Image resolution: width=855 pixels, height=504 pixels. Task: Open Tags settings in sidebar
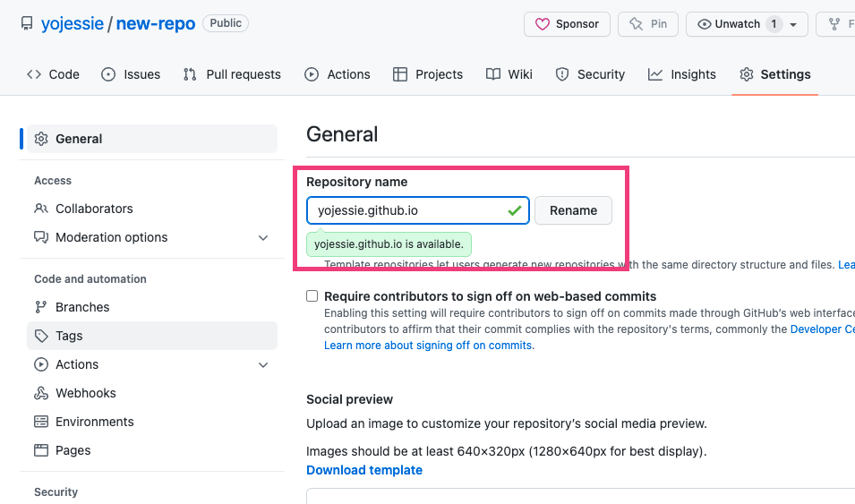152,336
